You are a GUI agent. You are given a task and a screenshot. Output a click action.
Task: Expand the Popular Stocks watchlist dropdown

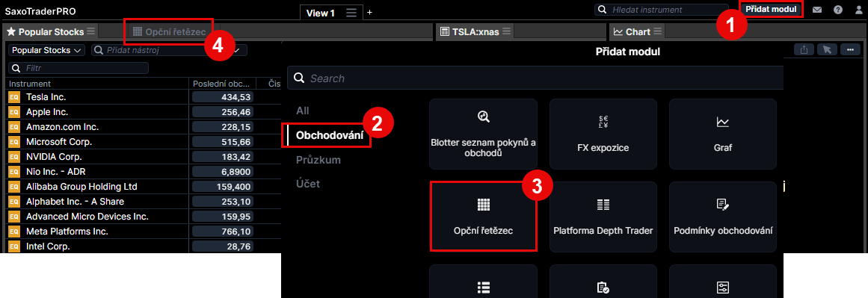46,50
